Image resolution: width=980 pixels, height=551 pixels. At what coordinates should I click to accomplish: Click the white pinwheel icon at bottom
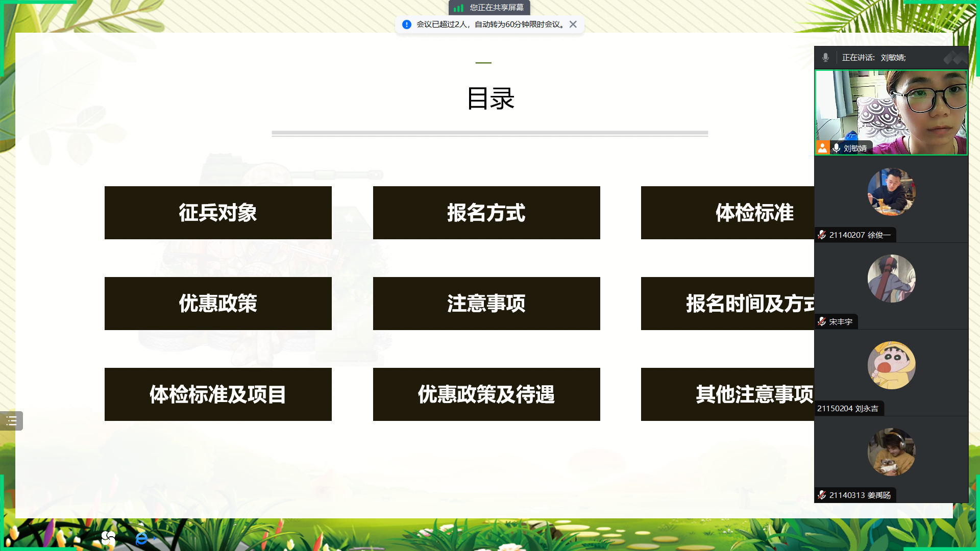pyautogui.click(x=108, y=538)
